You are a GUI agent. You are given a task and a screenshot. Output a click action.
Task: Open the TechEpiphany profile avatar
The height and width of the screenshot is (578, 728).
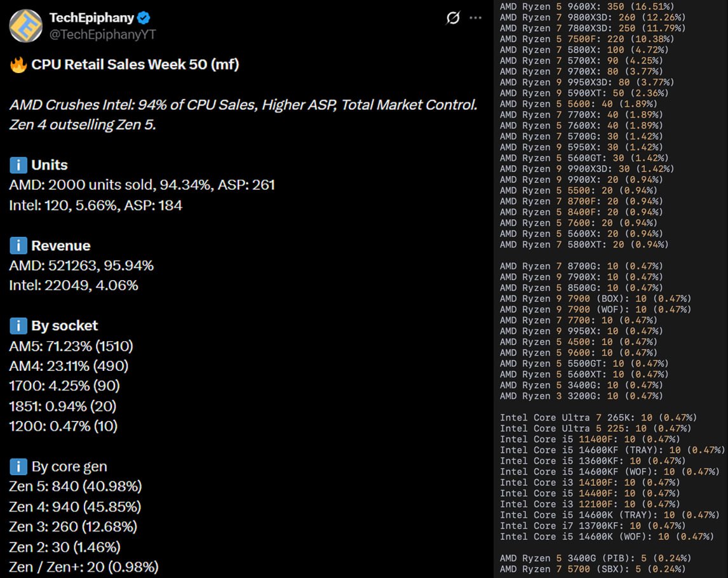25,25
